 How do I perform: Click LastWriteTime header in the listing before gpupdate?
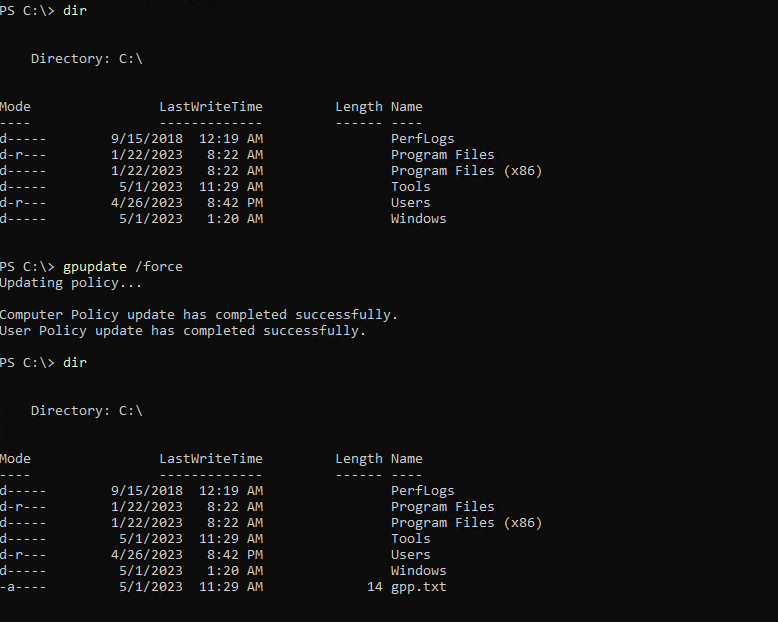(x=210, y=107)
